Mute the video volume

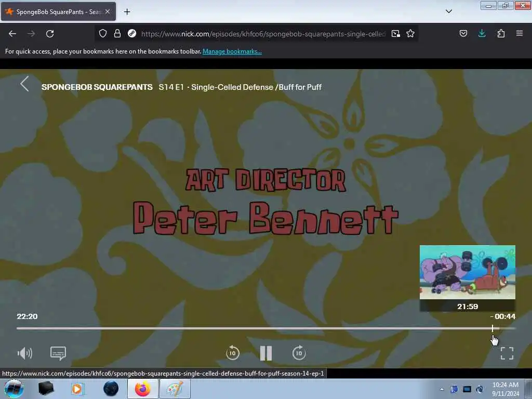[x=25, y=353]
